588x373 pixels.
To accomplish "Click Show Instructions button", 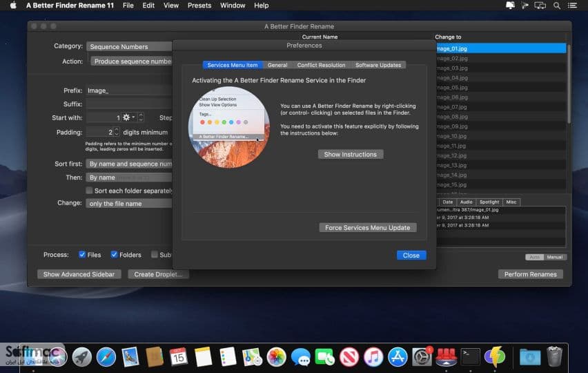I will coord(351,154).
